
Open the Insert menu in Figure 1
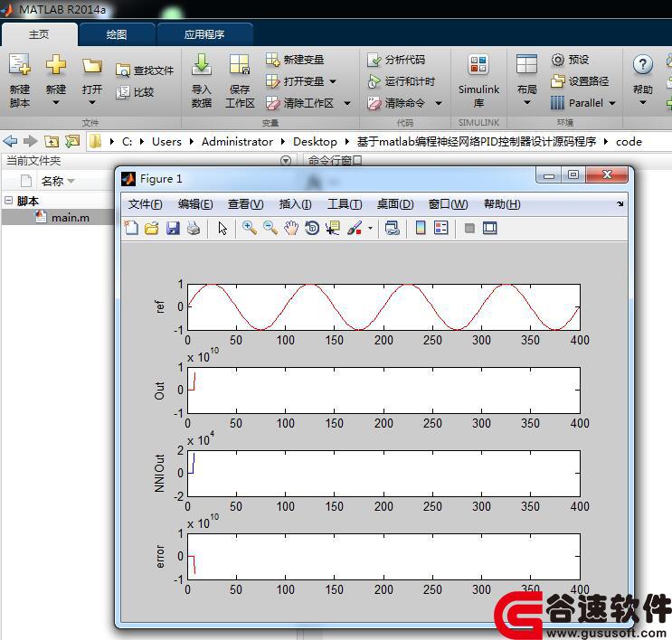tap(295, 204)
